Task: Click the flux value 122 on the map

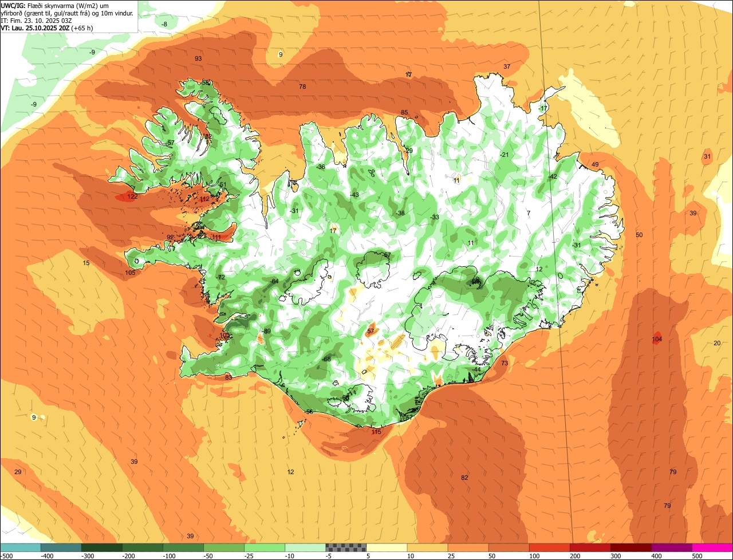Action: (132, 196)
